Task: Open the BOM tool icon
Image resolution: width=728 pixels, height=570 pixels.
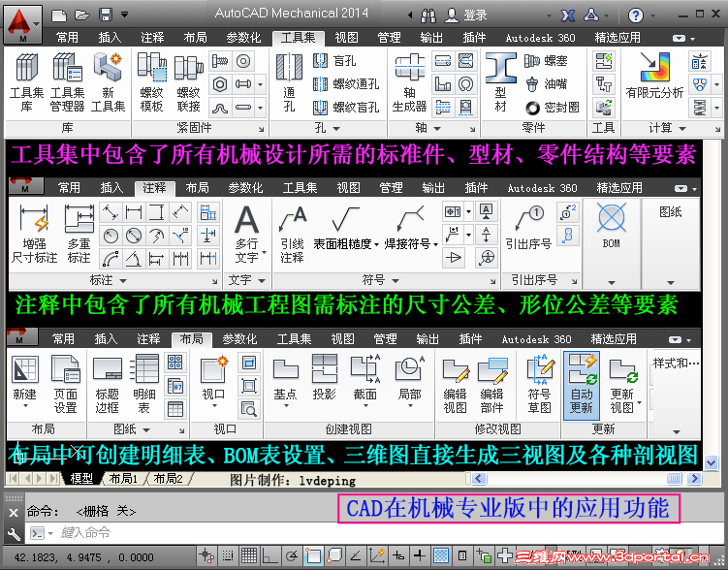Action: click(x=611, y=227)
